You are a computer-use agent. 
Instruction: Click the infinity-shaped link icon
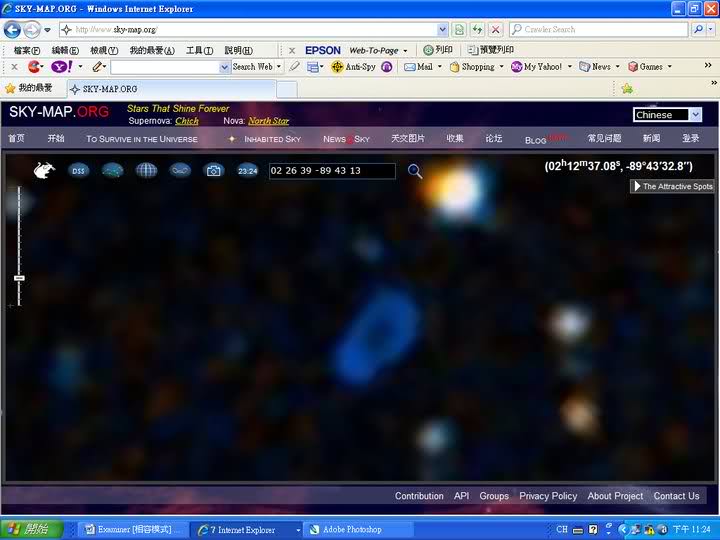click(180, 171)
